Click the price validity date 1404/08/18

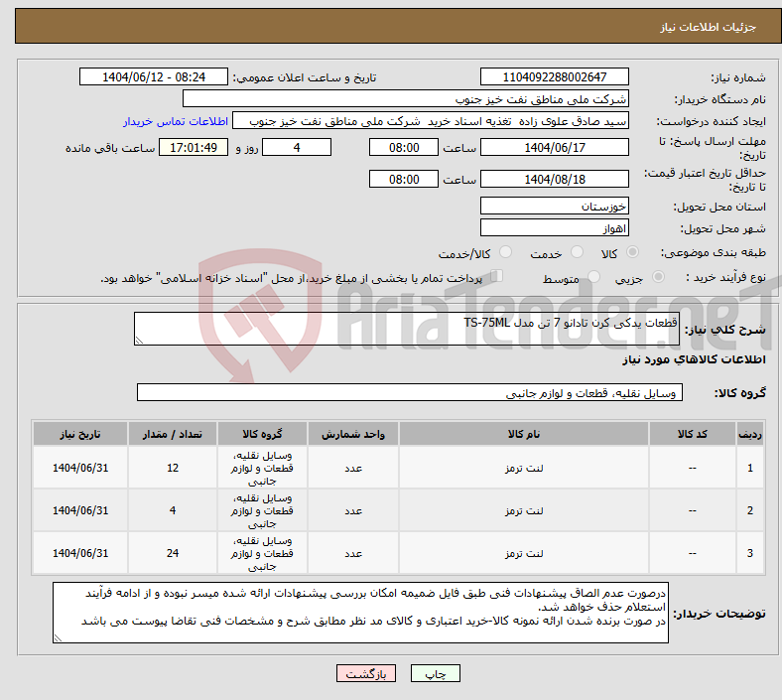(554, 179)
